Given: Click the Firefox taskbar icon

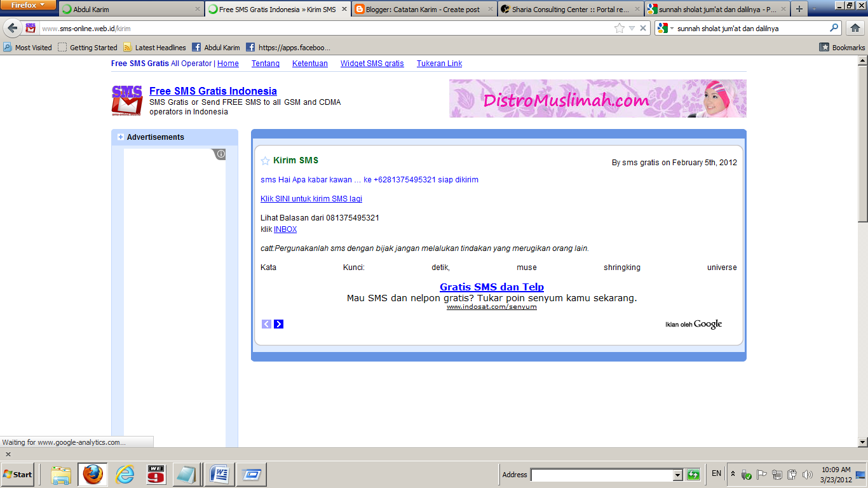Looking at the screenshot, I should click(93, 475).
